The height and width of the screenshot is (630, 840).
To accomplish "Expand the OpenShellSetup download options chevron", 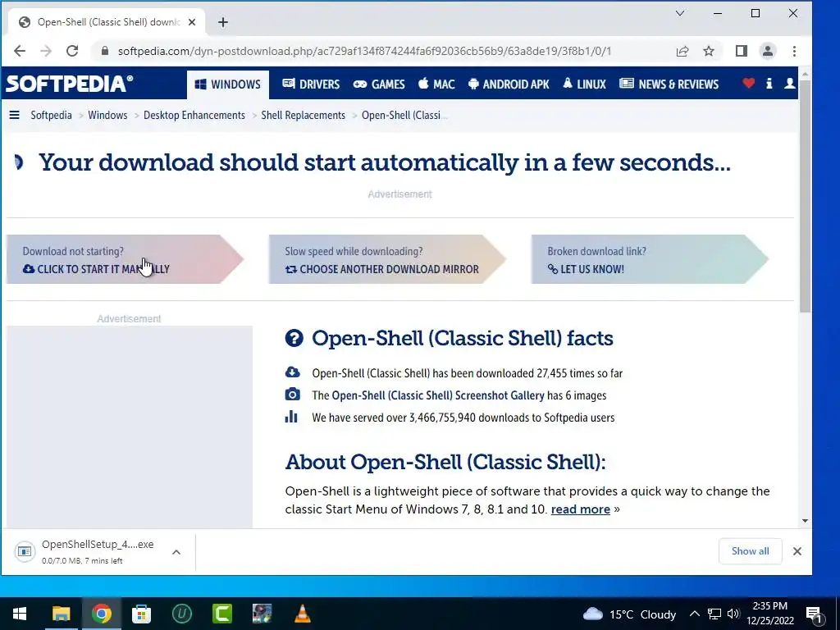I will [176, 552].
